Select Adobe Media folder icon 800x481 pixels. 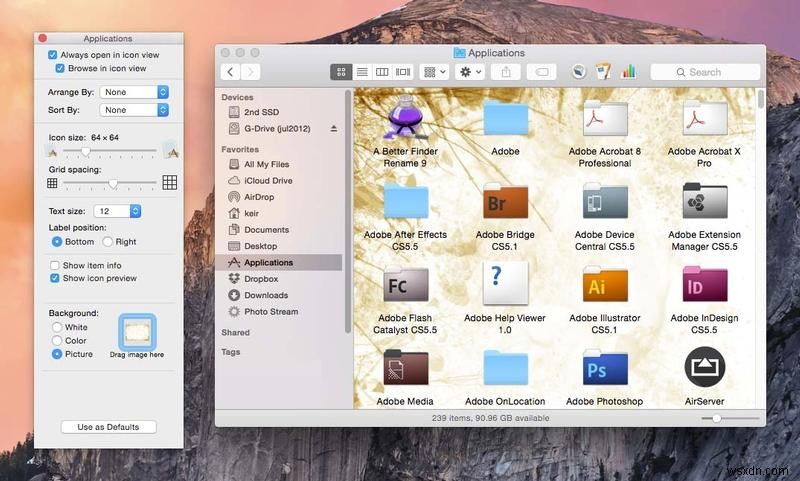pyautogui.click(x=406, y=367)
